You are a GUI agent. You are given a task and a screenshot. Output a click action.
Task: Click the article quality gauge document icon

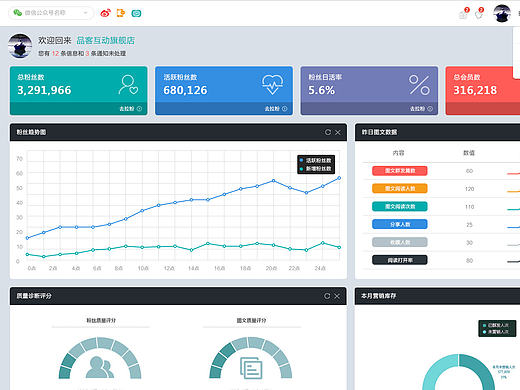coord(251,368)
